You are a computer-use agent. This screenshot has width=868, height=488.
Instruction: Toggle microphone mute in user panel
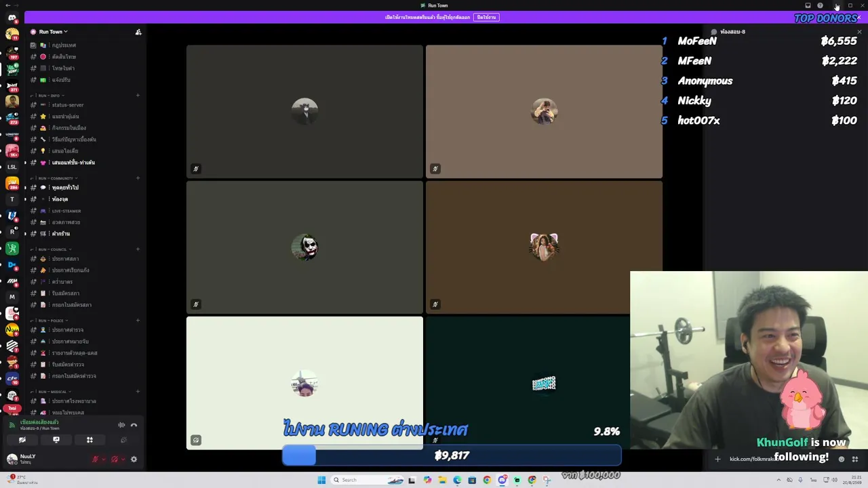[x=95, y=460]
